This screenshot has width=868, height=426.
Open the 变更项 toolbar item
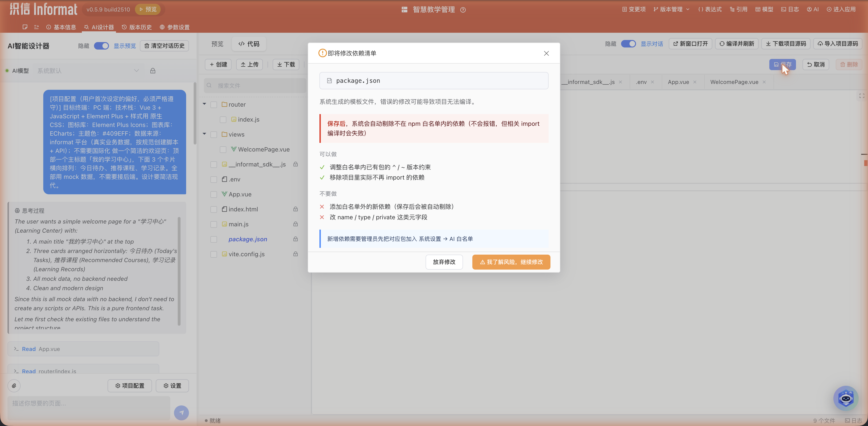coord(633,9)
